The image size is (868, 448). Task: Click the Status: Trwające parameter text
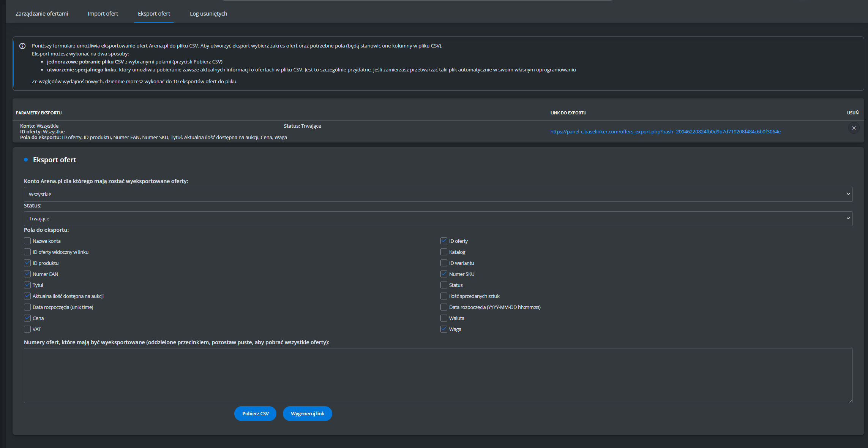(x=302, y=126)
